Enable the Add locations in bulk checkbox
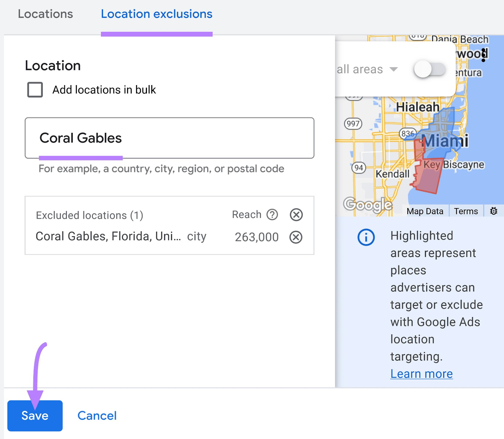Image resolution: width=504 pixels, height=439 pixels. coord(35,90)
